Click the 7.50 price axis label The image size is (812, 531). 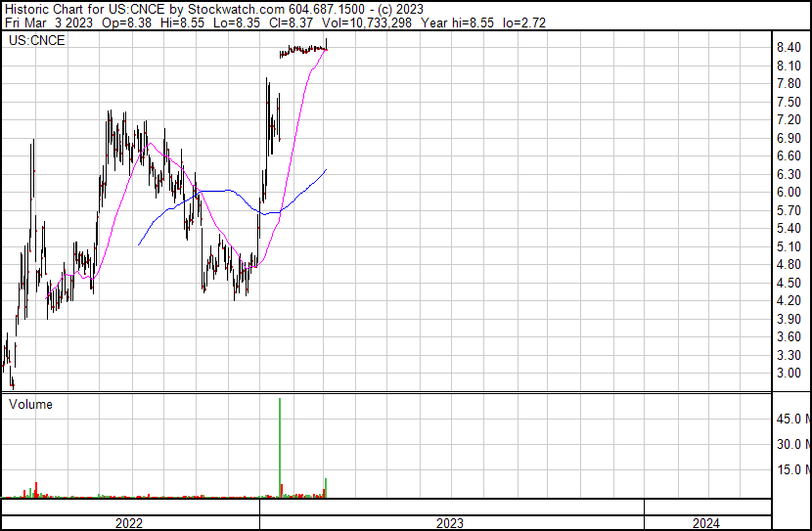pos(789,102)
